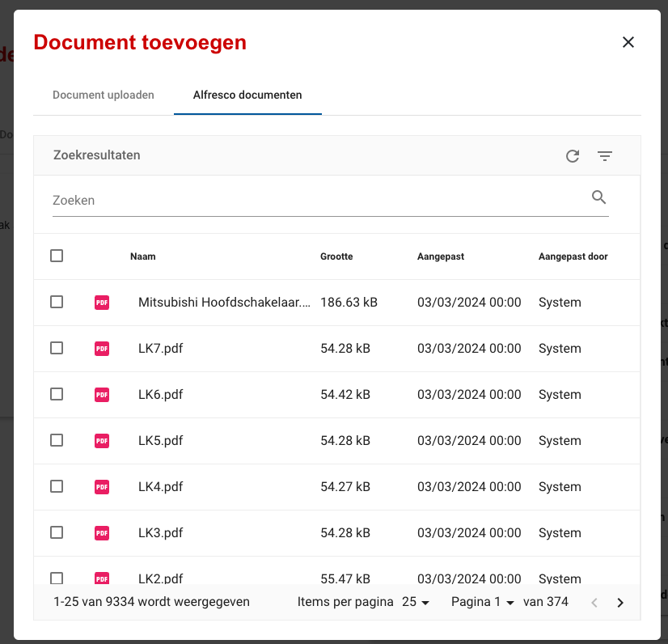The width and height of the screenshot is (668, 644).
Task: Go to next page arrow
Action: coord(620,603)
